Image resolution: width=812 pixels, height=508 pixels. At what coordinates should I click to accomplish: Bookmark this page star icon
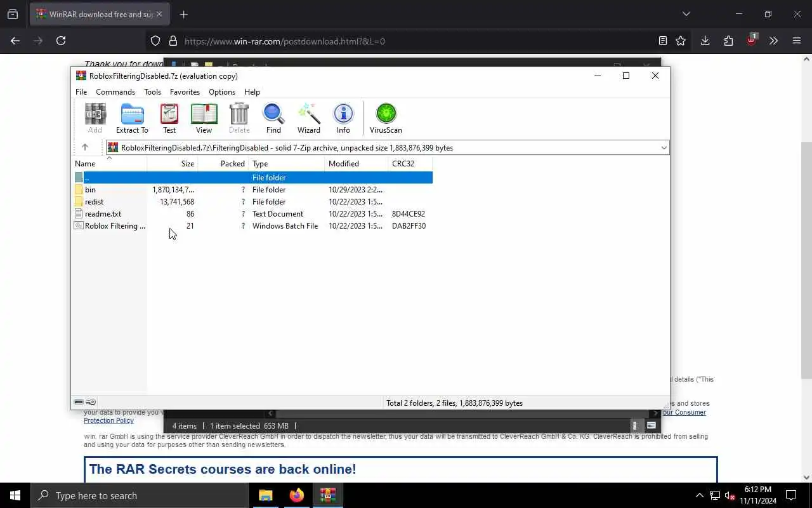681,41
